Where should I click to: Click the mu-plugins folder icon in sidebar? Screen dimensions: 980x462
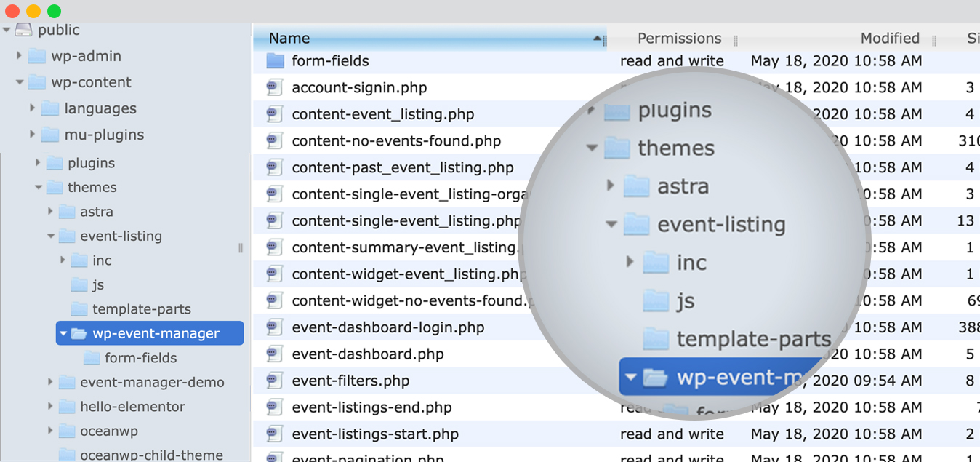tap(50, 135)
